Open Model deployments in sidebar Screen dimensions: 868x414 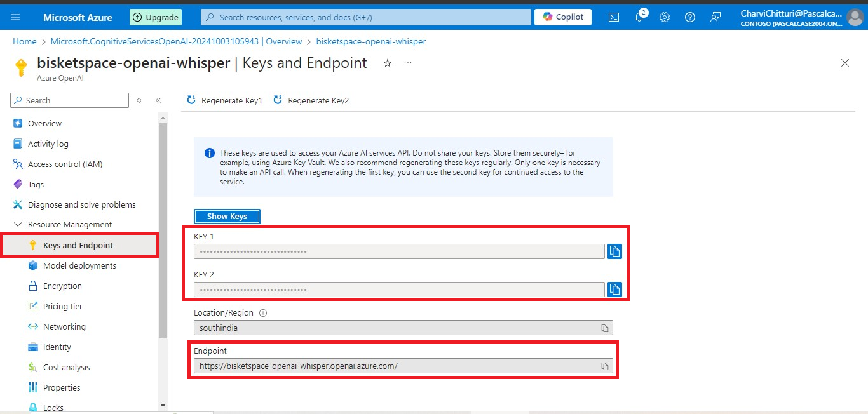79,266
